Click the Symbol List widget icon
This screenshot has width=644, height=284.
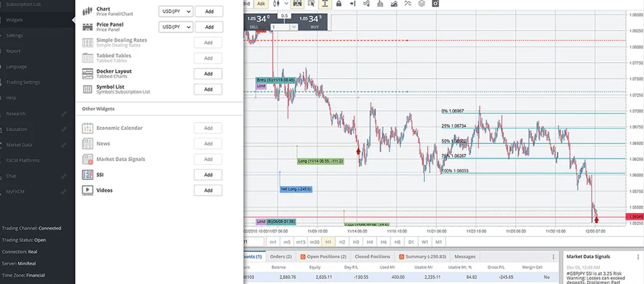[x=87, y=89]
